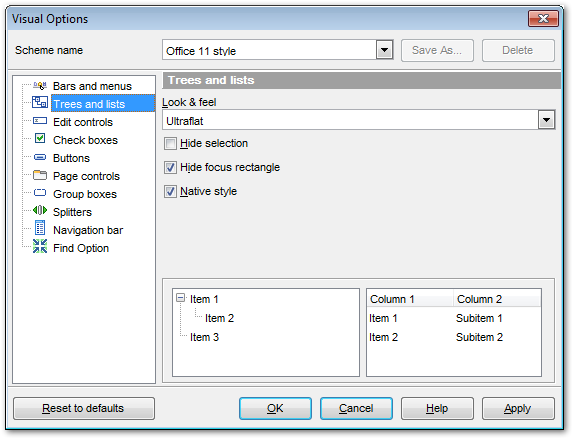Select Item 3 in preview tree
Image resolution: width=573 pixels, height=439 pixels.
pyautogui.click(x=204, y=337)
